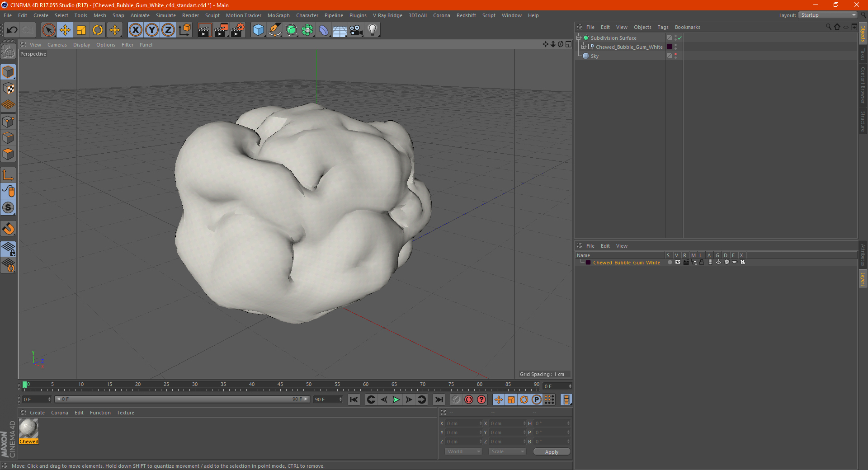Add a Cube primitive object
868x470 pixels.
tap(258, 30)
